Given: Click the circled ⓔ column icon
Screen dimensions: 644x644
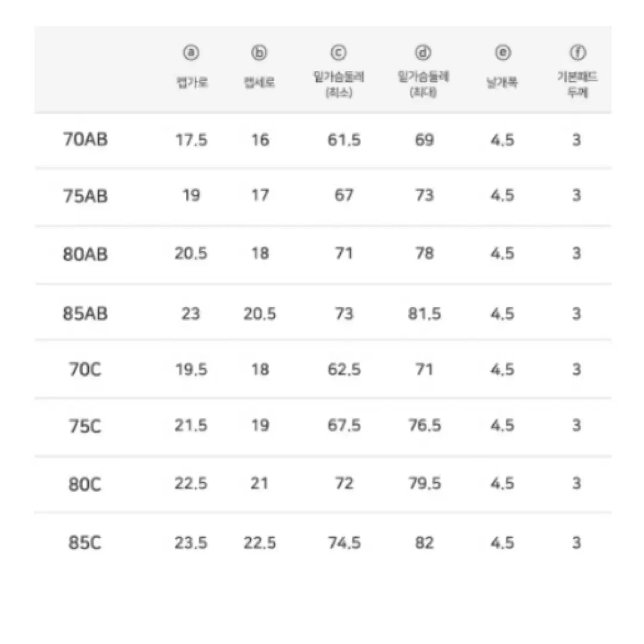Looking at the screenshot, I should click(x=503, y=52).
